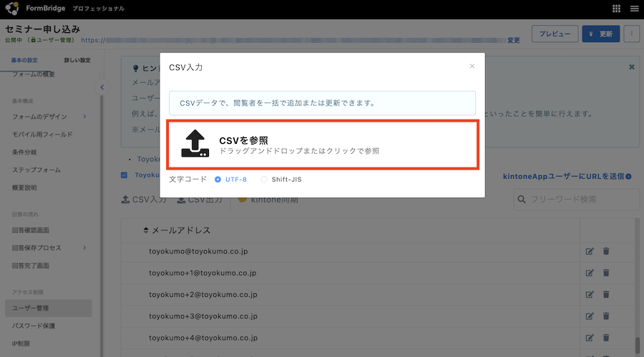
Task: Select the UTF-8 character code option
Action: point(218,179)
